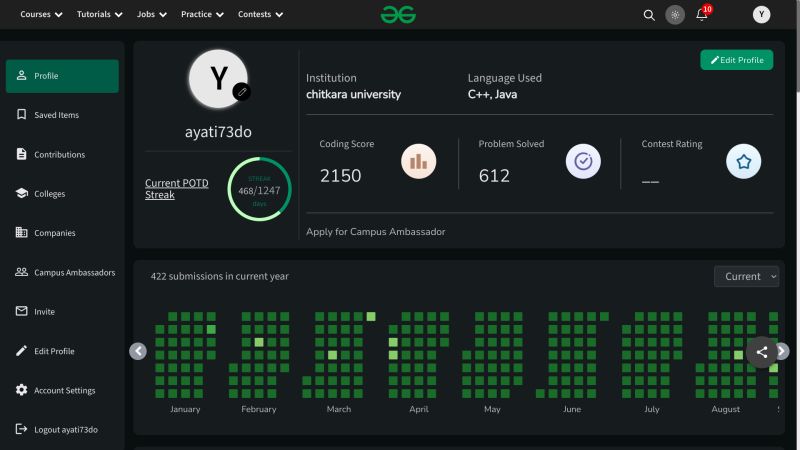
Task: Click the Problem Solved checkmark icon
Action: pos(583,161)
